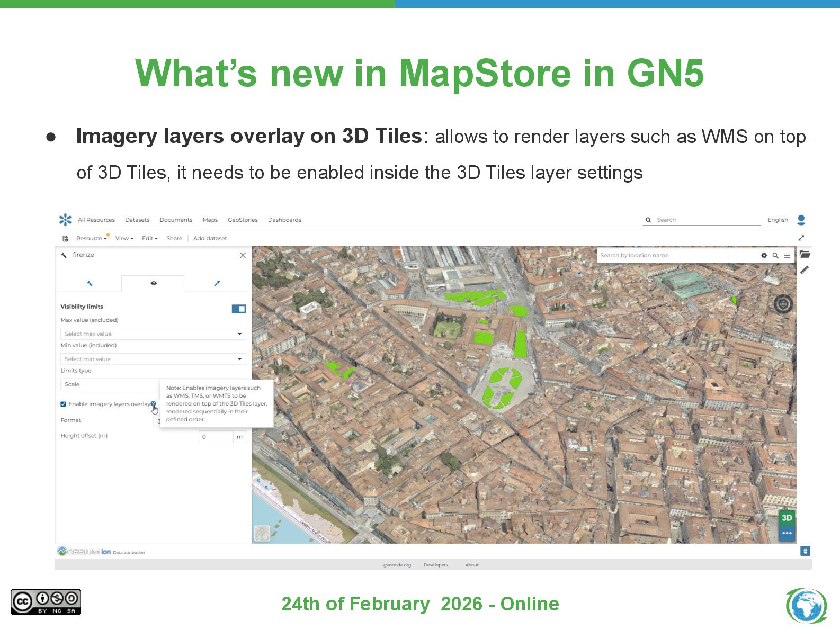Image resolution: width=840 pixels, height=630 pixels.
Task: Open the Select max value dropdown
Action: 153,334
